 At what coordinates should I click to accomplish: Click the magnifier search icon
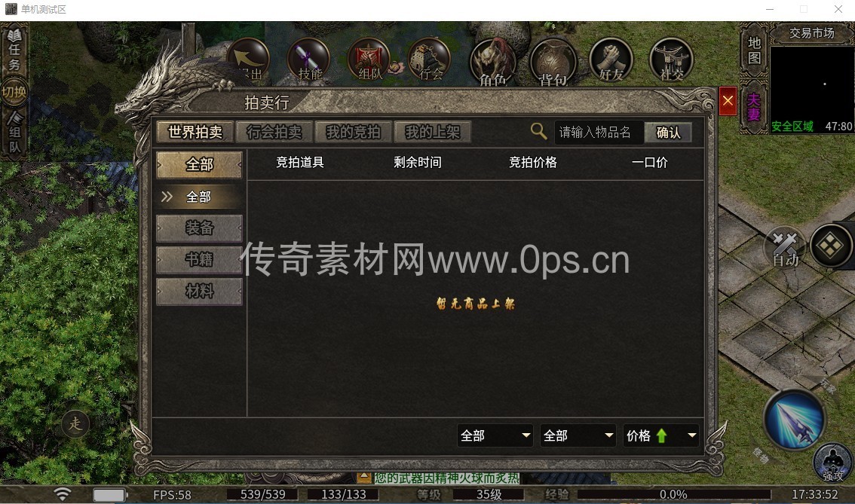538,131
